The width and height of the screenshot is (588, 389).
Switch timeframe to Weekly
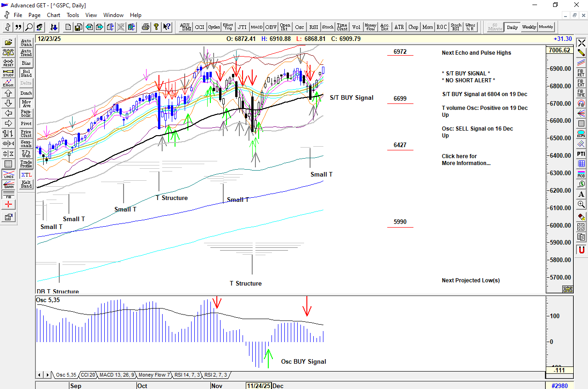[x=529, y=27]
